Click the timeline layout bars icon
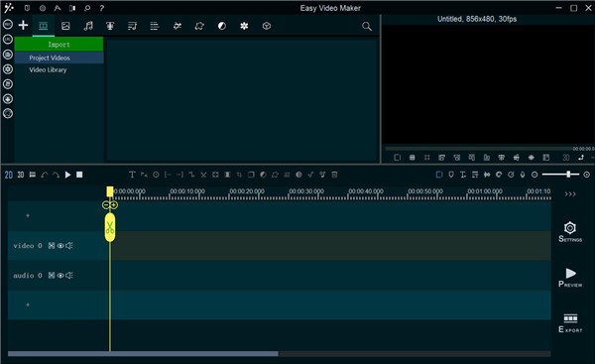This screenshot has height=364, width=595. [33, 175]
